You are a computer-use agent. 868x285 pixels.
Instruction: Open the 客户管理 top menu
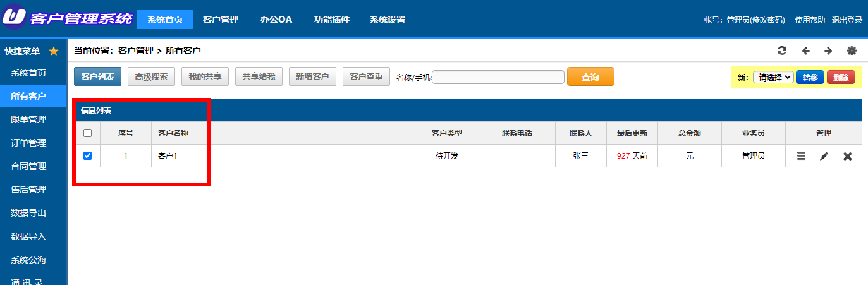[221, 20]
